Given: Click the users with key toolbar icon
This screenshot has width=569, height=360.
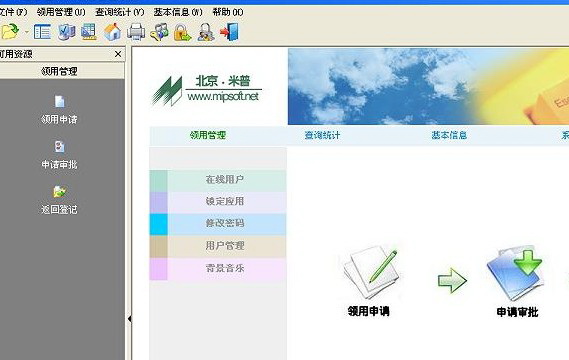Looking at the screenshot, I should tap(159, 32).
